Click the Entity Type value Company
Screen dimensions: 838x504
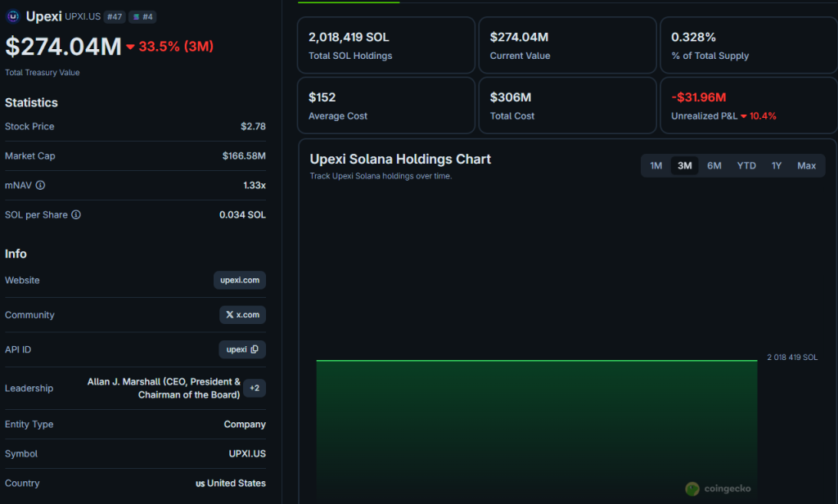coord(244,425)
